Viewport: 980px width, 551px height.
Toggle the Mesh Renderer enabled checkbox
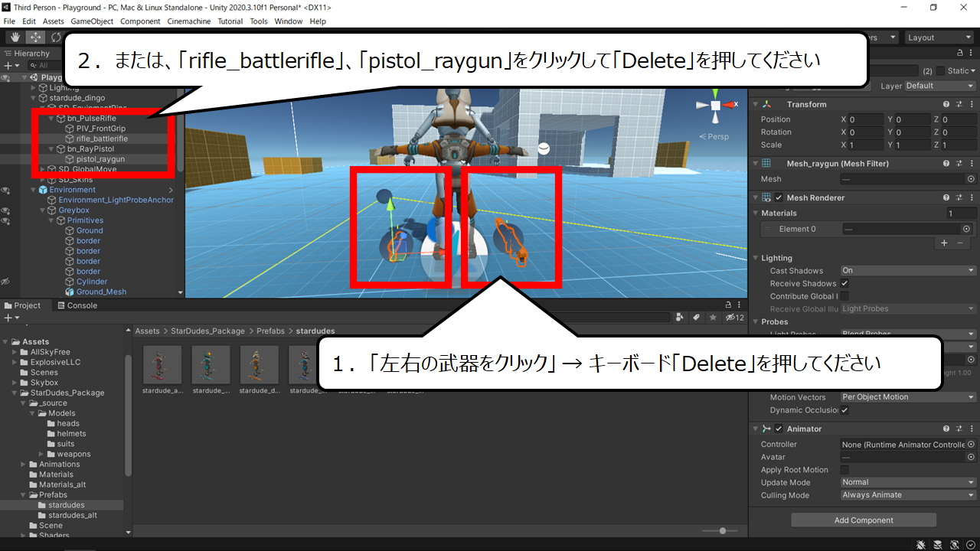(x=779, y=197)
